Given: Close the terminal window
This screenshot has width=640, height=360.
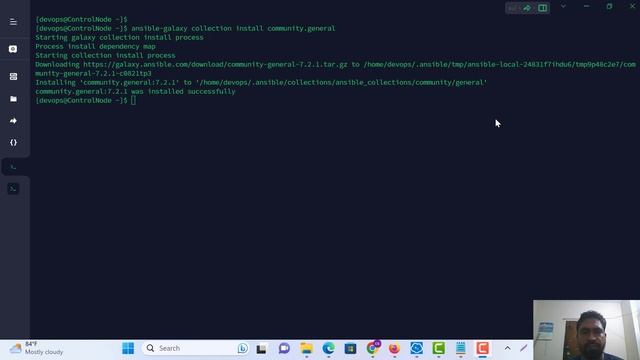Looking at the screenshot, I should coord(632,7).
